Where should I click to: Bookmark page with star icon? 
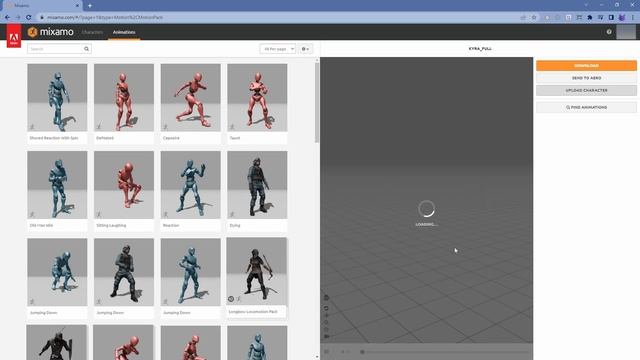[x=534, y=18]
